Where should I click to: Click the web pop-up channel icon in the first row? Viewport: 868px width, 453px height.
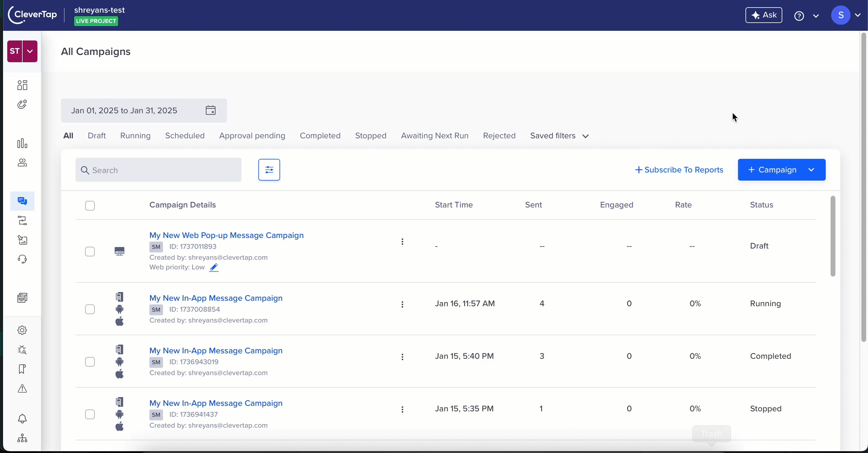[119, 252]
